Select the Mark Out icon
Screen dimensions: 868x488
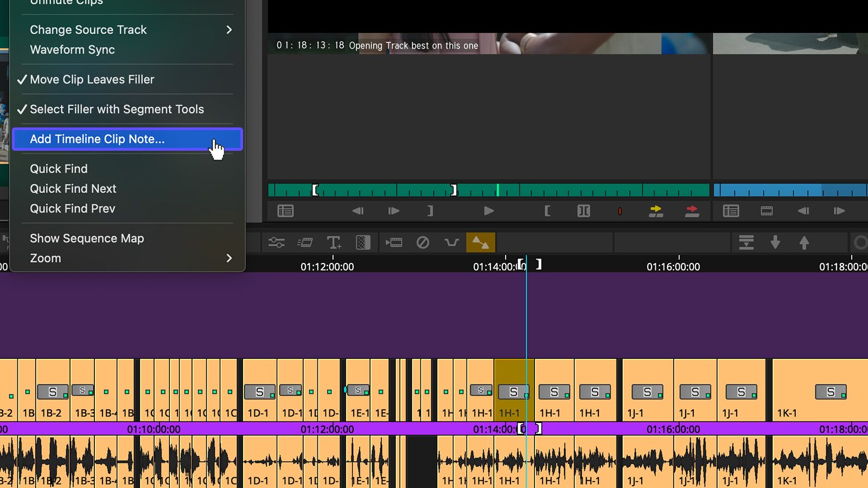(429, 211)
